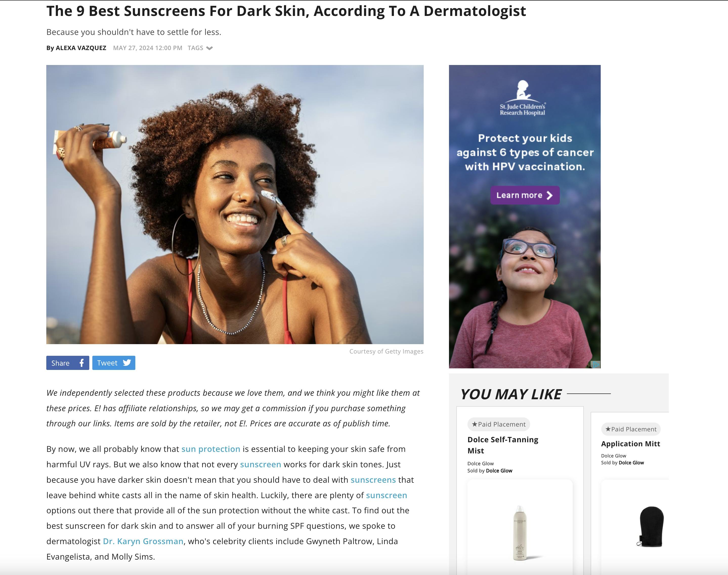This screenshot has height=575, width=728.
Task: Click the Dolce Self-Tanning Mist title
Action: coord(503,445)
